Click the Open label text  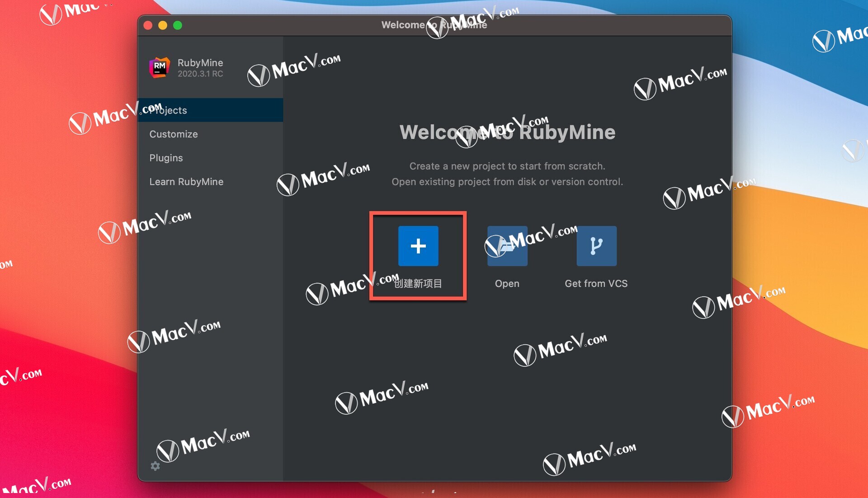(x=507, y=284)
